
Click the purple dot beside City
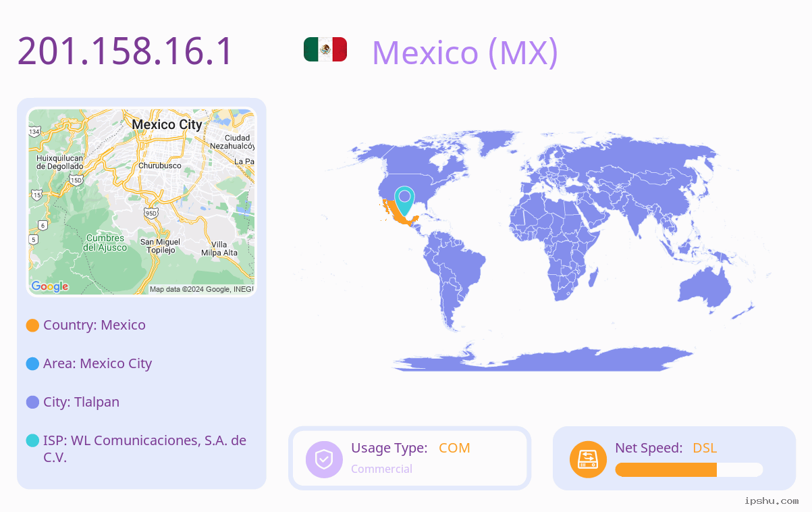point(32,403)
